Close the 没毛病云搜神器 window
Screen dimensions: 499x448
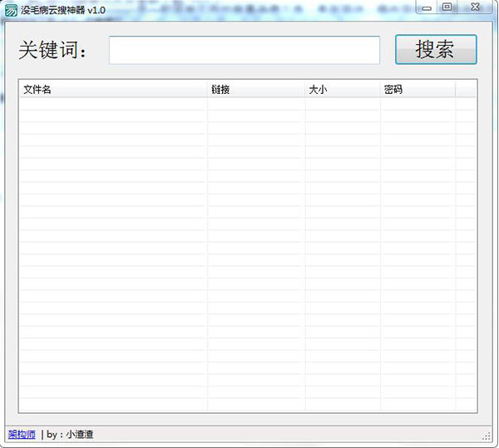(475, 7)
